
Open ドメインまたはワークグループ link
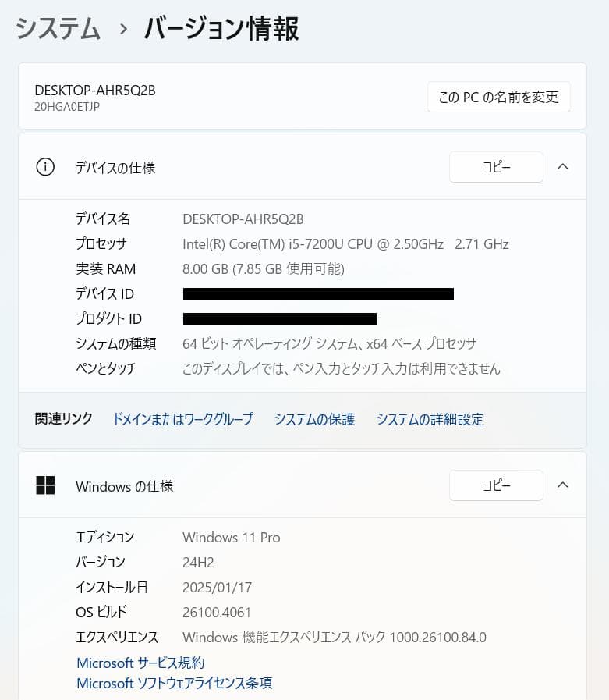(x=183, y=419)
